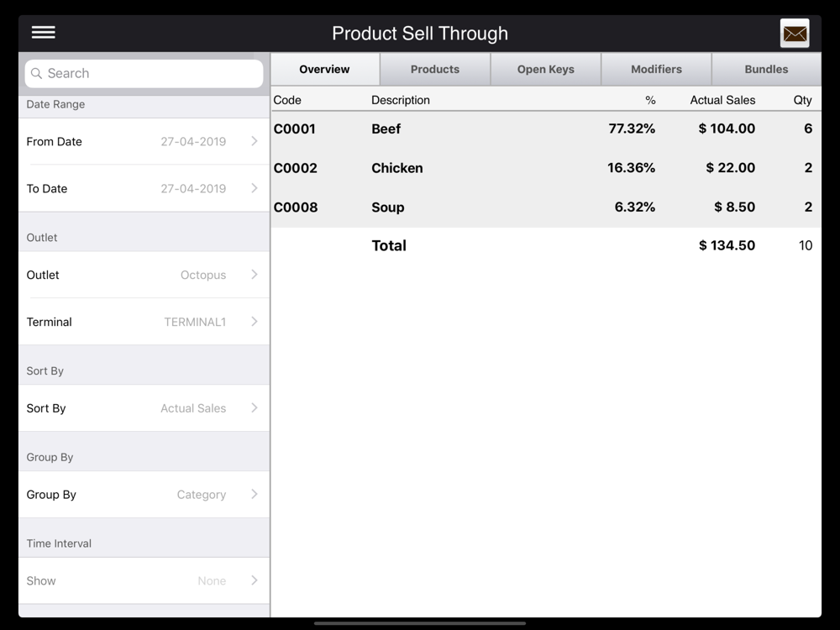The height and width of the screenshot is (630, 840).
Task: Open the Outlet selection row
Action: (x=144, y=275)
